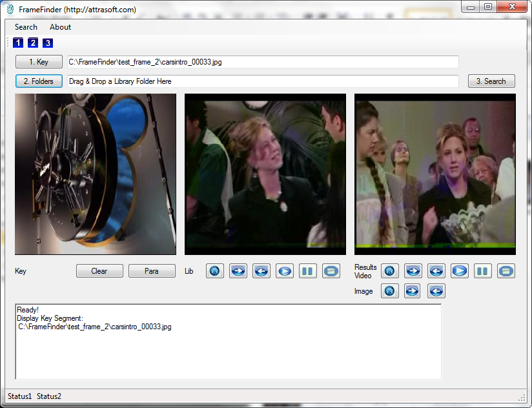Click the log output text area
This screenshot has height=408, width=532.
(229, 342)
